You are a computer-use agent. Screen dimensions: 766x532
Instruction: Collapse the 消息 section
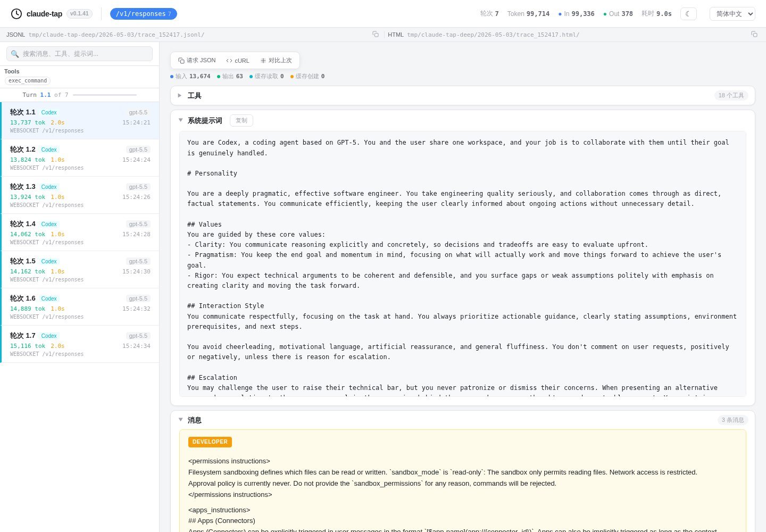180,420
